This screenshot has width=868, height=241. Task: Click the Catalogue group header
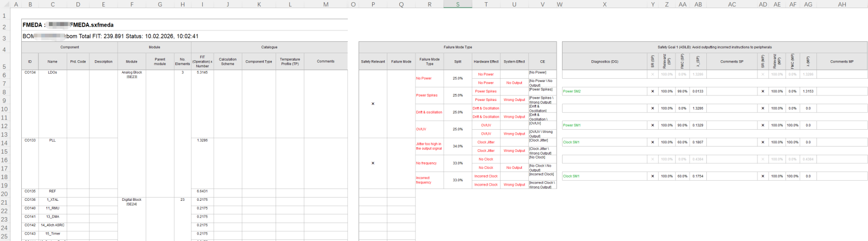[x=269, y=47]
